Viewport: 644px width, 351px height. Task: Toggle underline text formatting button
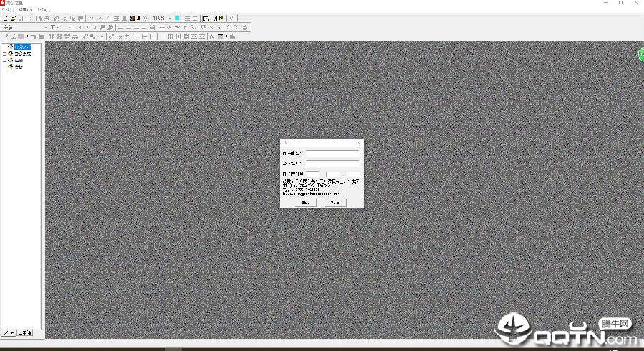click(94, 27)
